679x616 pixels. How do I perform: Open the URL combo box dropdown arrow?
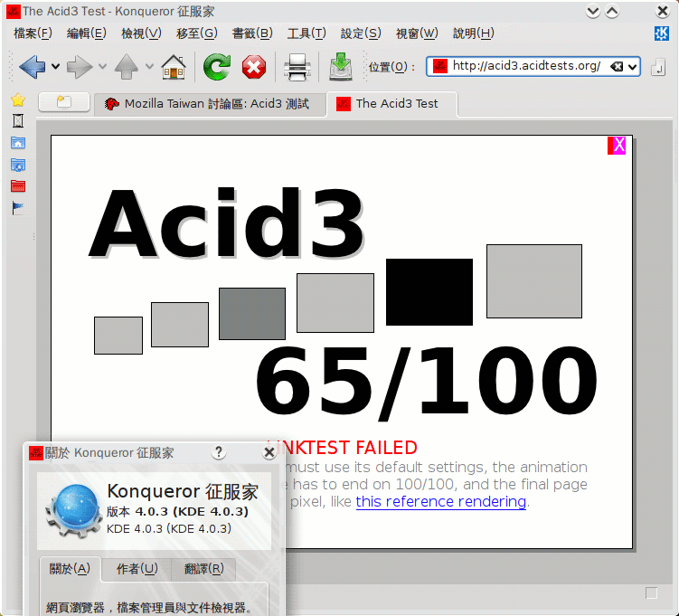(632, 66)
